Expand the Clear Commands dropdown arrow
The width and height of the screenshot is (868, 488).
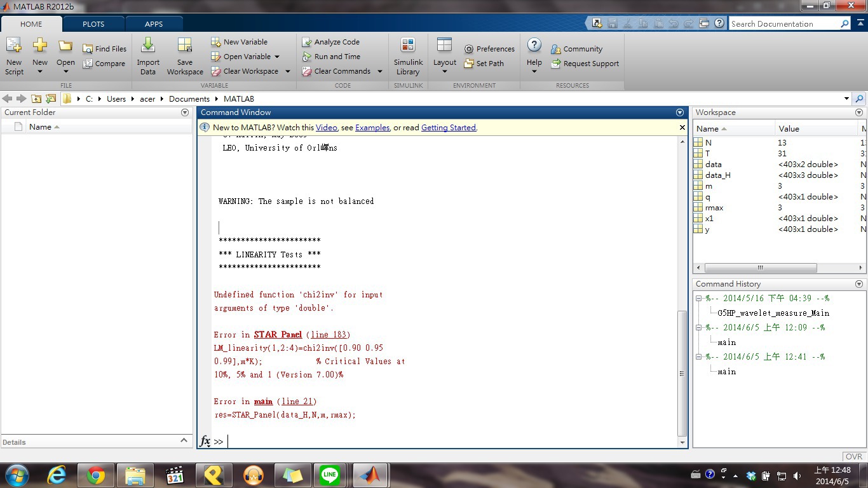coord(380,71)
